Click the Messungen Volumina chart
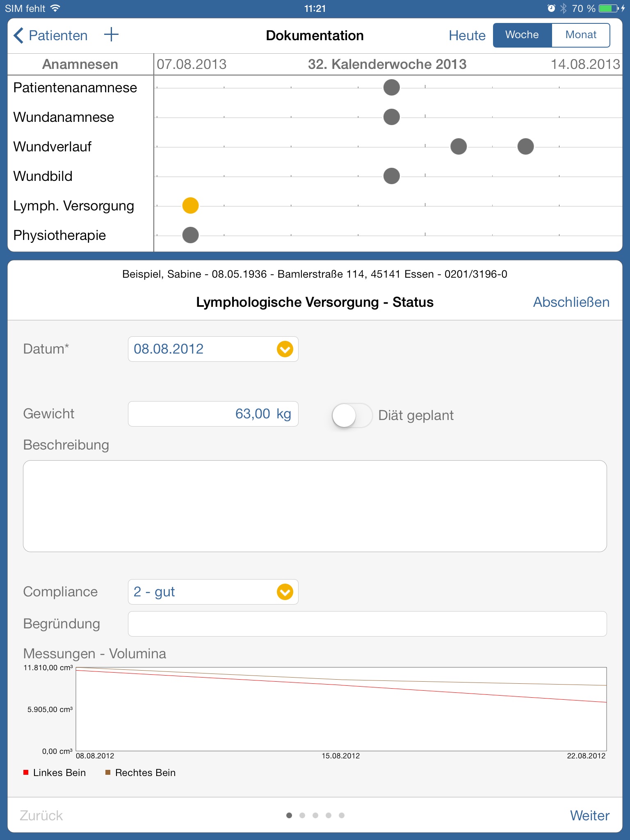This screenshot has height=840, width=630. [x=341, y=709]
